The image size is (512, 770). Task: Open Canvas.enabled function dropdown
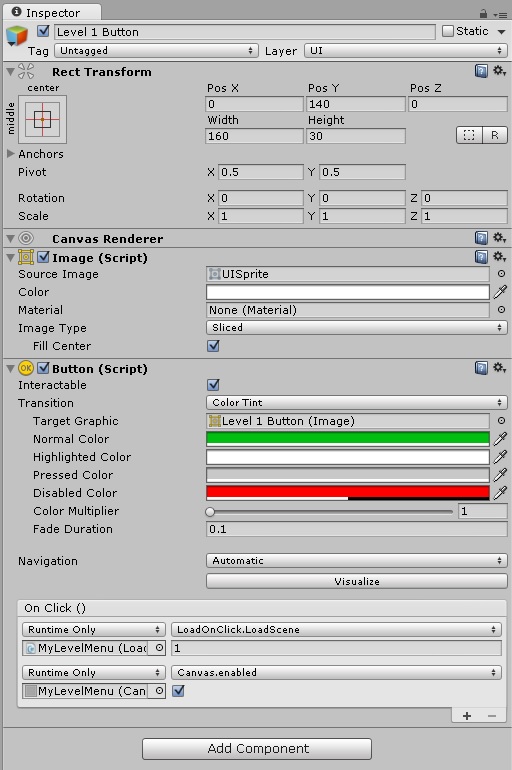tap(336, 672)
